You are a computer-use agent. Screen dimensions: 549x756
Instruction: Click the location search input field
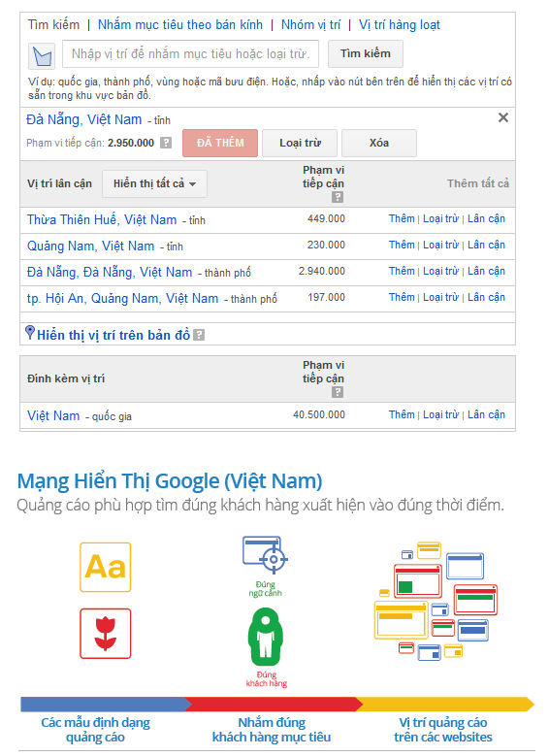pyautogui.click(x=190, y=53)
